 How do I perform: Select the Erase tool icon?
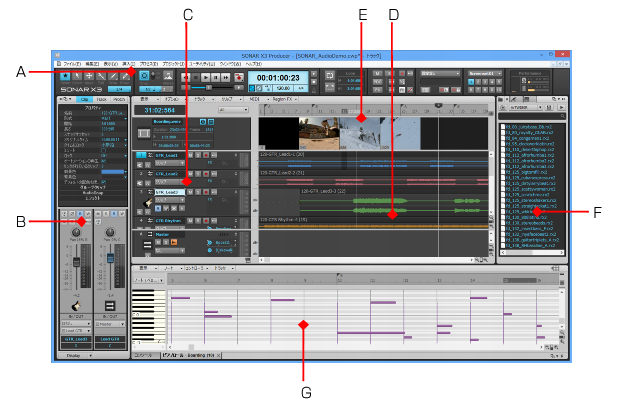click(x=125, y=76)
